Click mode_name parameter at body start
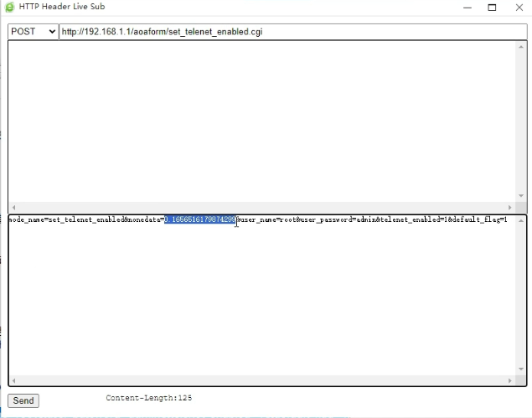 (x=25, y=219)
